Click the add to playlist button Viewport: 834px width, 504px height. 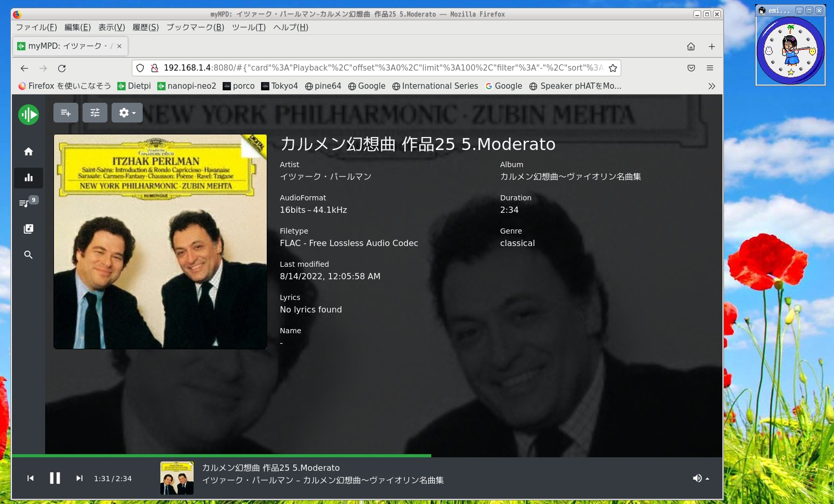coord(66,113)
